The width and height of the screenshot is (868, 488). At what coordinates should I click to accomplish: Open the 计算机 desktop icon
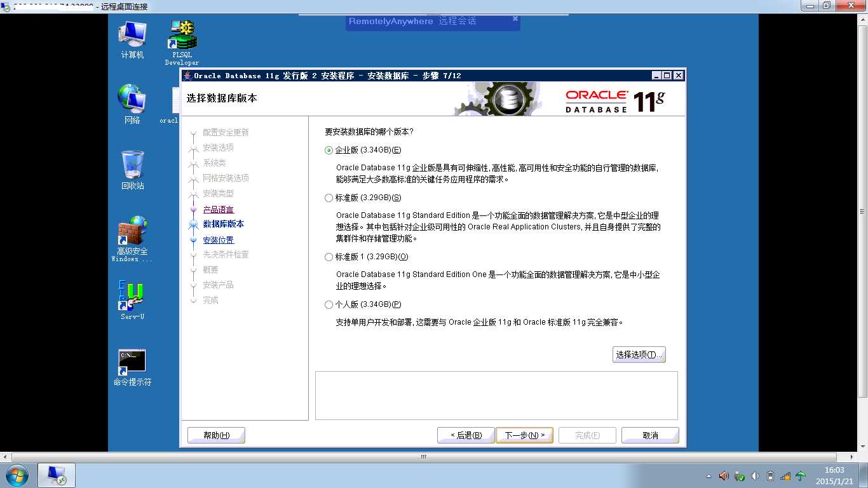132,39
